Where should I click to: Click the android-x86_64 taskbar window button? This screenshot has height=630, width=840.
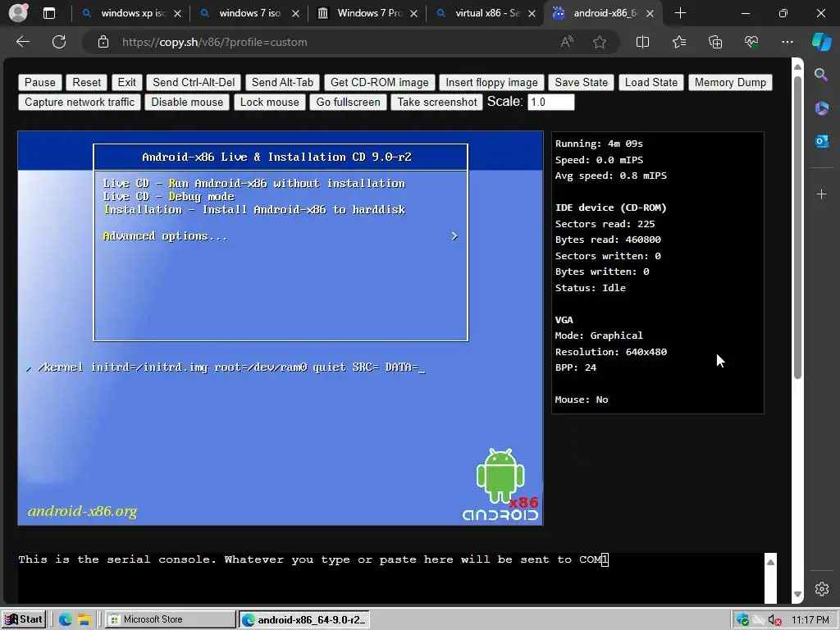click(304, 619)
